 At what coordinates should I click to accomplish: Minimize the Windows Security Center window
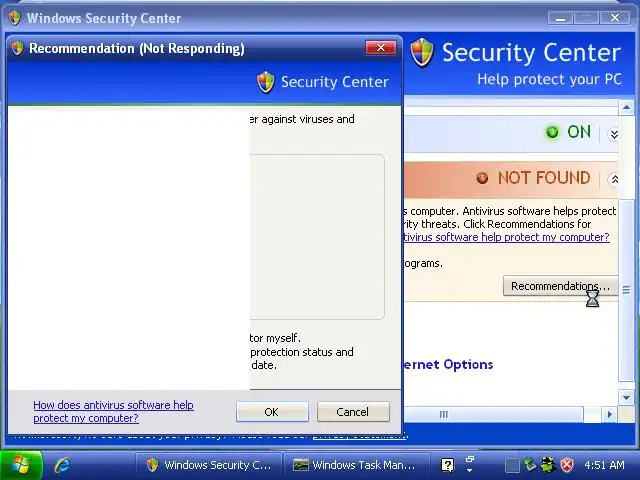pyautogui.click(x=560, y=18)
